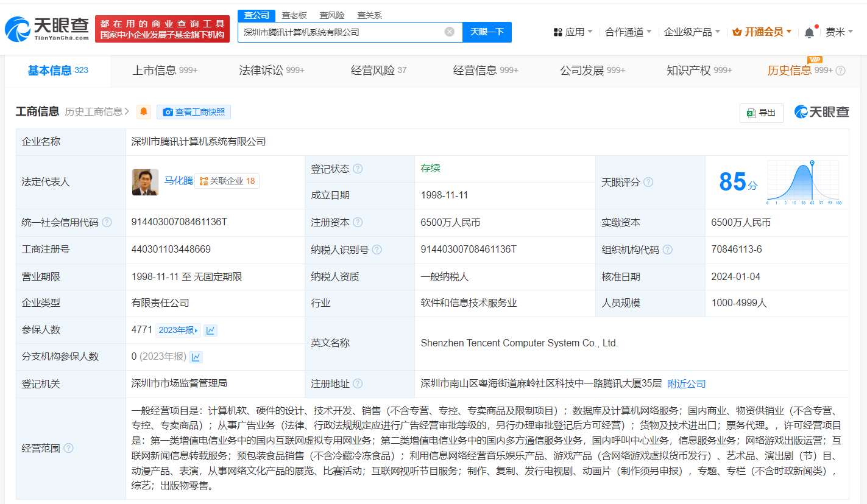Switch to the 查老板 search tab
867x504 pixels.
click(x=294, y=15)
